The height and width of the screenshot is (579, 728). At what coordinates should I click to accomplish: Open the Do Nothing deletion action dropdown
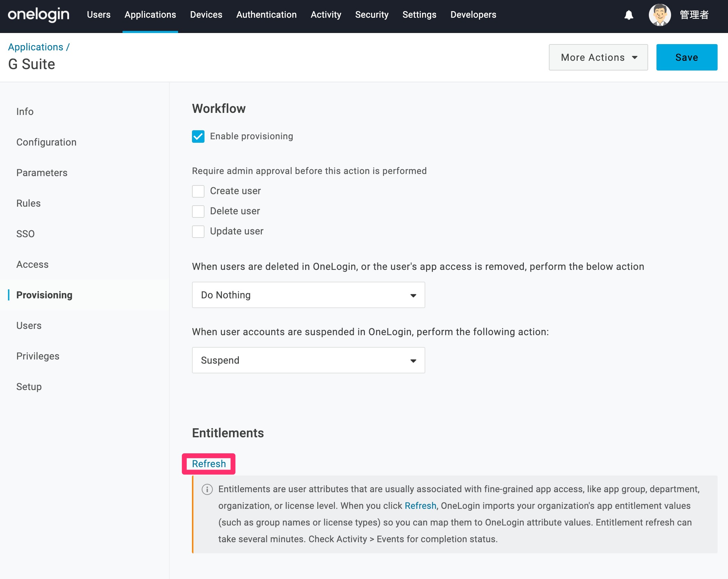coord(308,295)
